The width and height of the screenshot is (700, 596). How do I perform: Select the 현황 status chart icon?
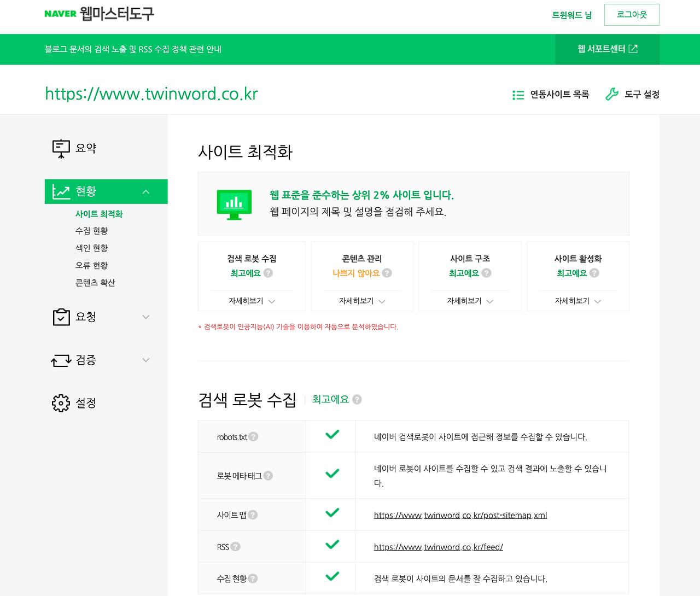(x=61, y=191)
